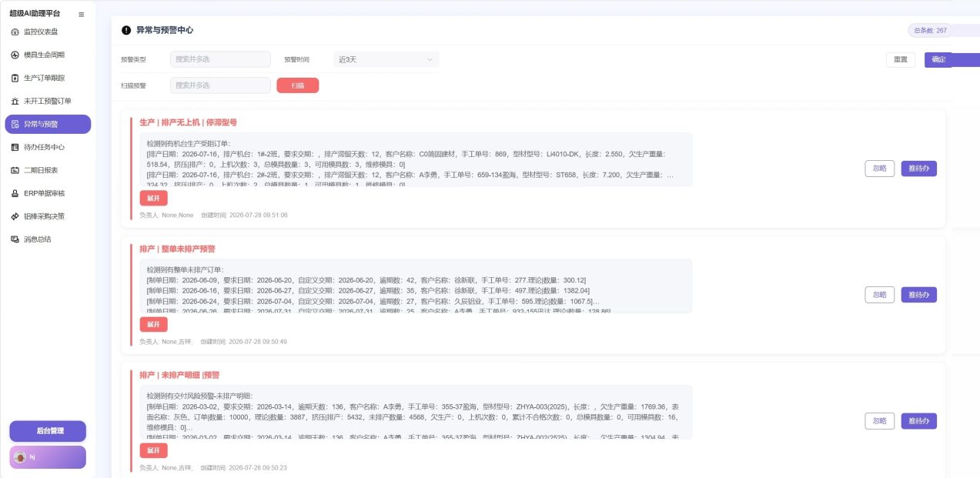The height and width of the screenshot is (478, 980).
Task: Click the 未开工预警订单 alarm icon
Action: (15, 101)
